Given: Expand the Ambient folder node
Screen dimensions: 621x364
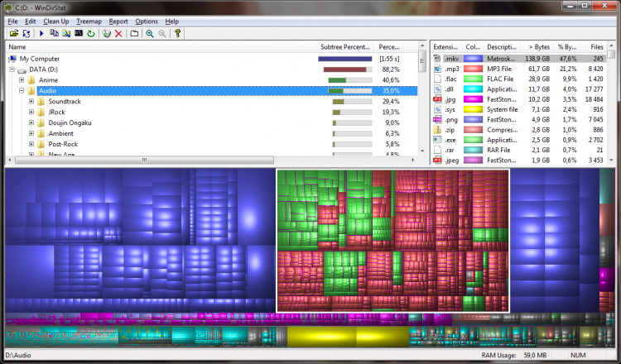Looking at the screenshot, I should pos(31,134).
